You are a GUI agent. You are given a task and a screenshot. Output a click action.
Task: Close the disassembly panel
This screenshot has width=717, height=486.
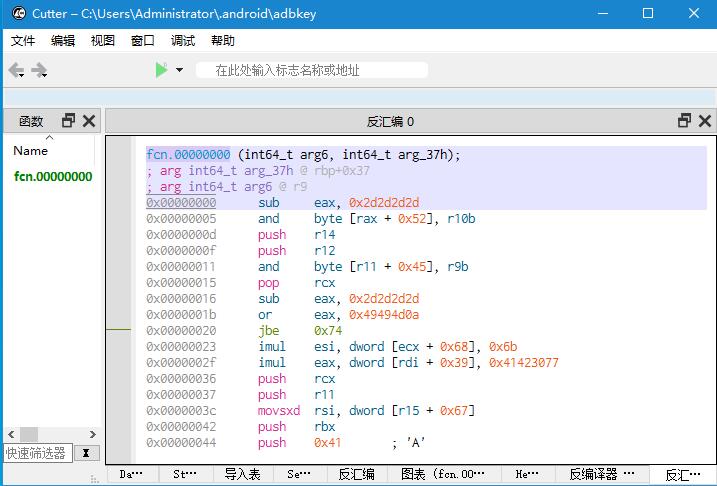pyautogui.click(x=705, y=121)
